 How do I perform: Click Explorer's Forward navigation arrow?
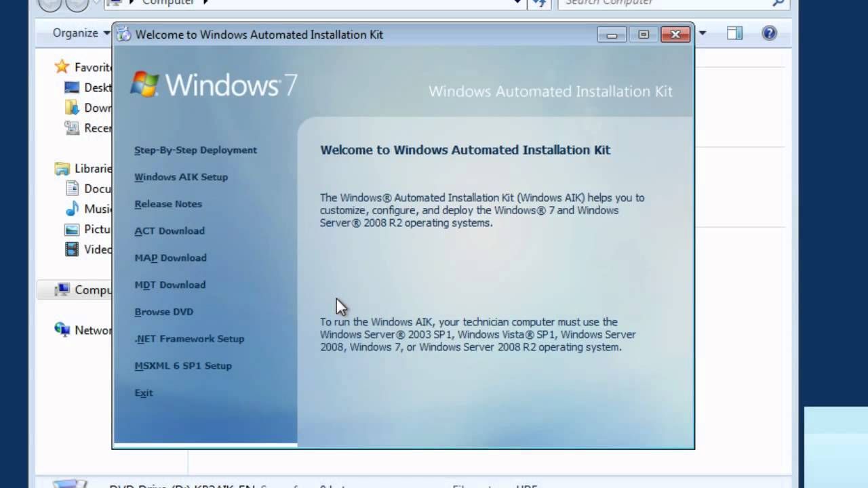point(77,4)
